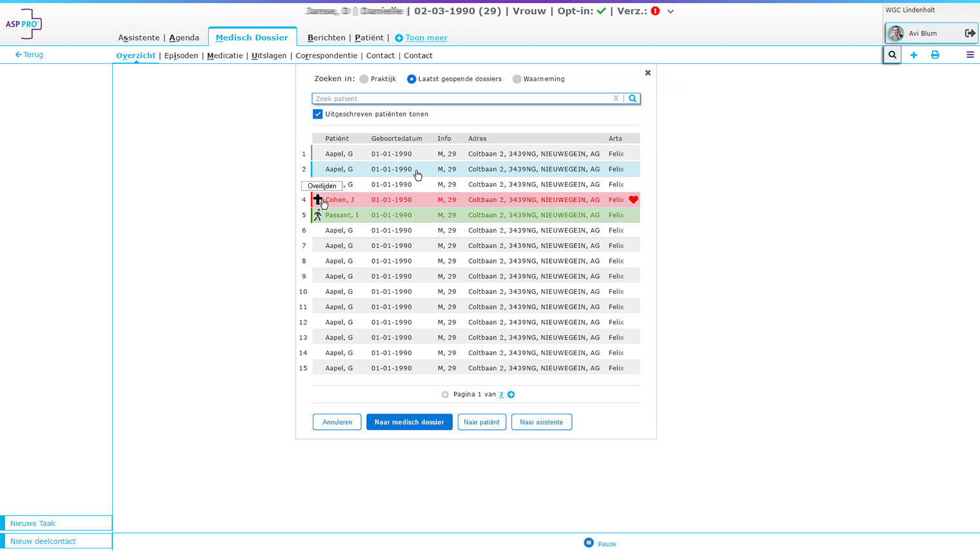980x551 pixels.
Task: Open the hamburger menu icon
Action: (x=970, y=55)
